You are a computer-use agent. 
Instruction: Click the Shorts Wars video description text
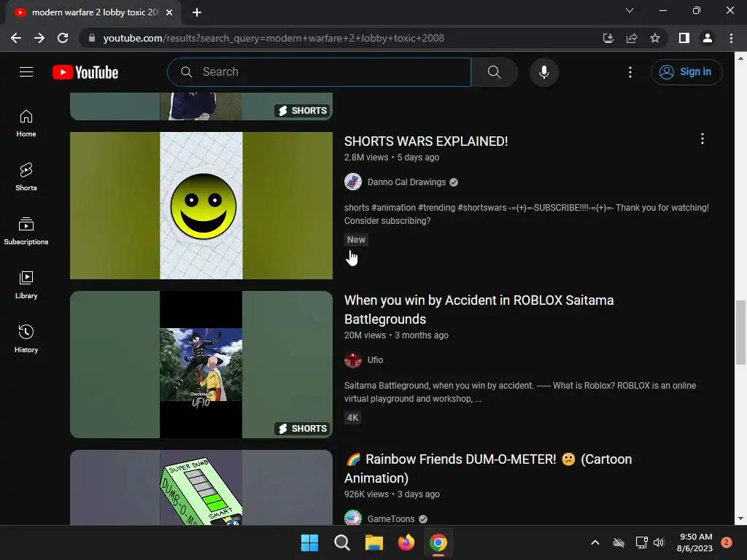pyautogui.click(x=527, y=214)
